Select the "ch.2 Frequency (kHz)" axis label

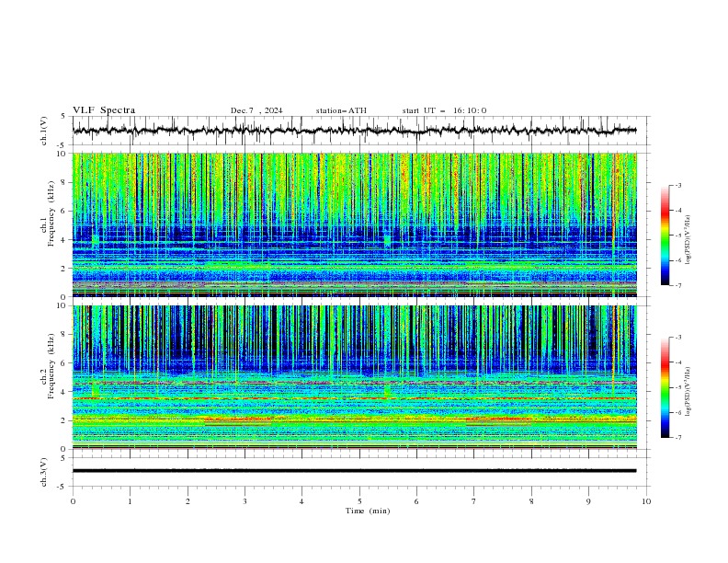pyautogui.click(x=47, y=365)
